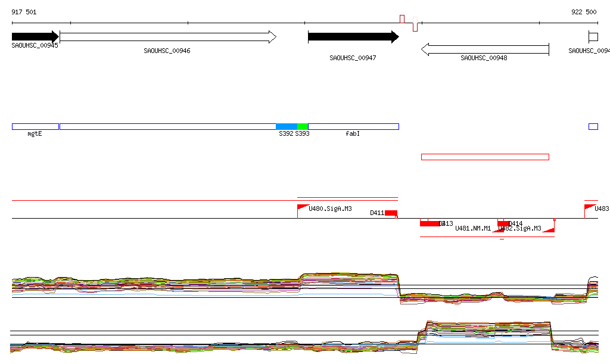This screenshot has height=364, width=610.
Task: Click the SAOUHSC_00947 gene label
Action: coord(353,58)
